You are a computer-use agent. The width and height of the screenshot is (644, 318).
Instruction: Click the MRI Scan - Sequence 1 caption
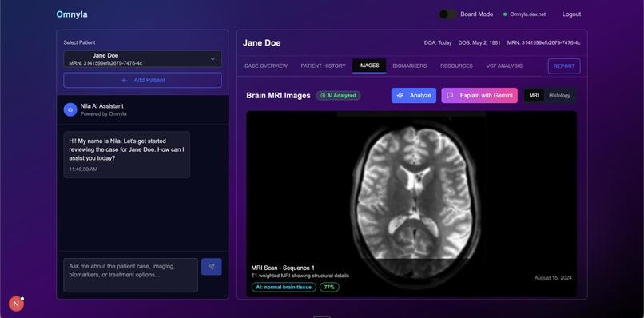pyautogui.click(x=283, y=268)
